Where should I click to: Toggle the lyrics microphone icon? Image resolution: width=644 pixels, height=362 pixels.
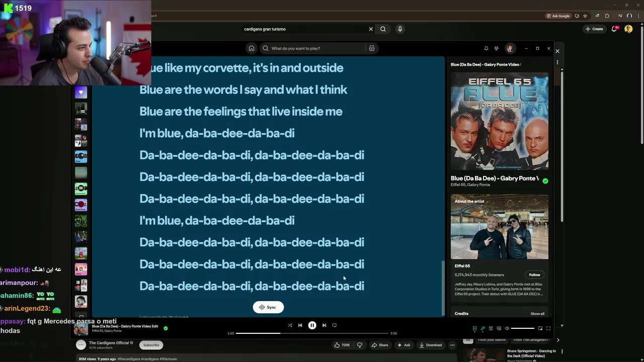point(482,328)
